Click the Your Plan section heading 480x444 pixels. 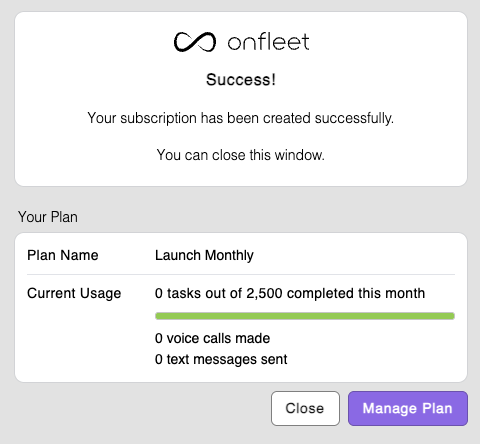coord(48,217)
